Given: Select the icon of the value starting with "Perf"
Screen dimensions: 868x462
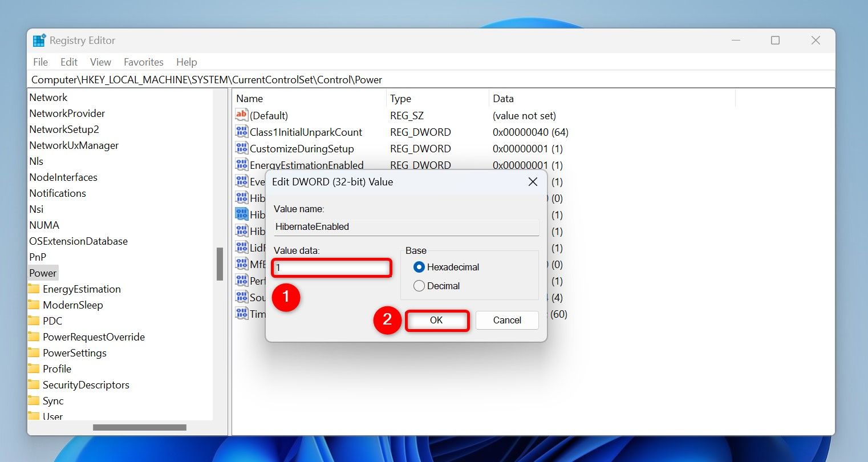Looking at the screenshot, I should click(x=242, y=281).
